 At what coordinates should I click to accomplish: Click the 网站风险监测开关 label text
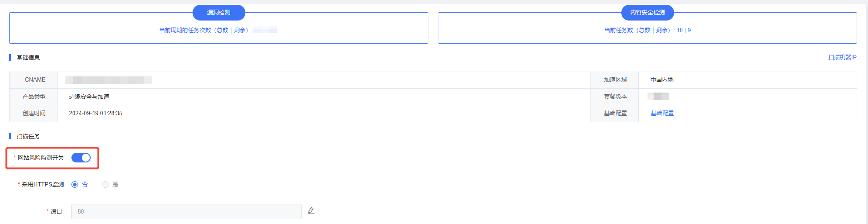pos(41,158)
